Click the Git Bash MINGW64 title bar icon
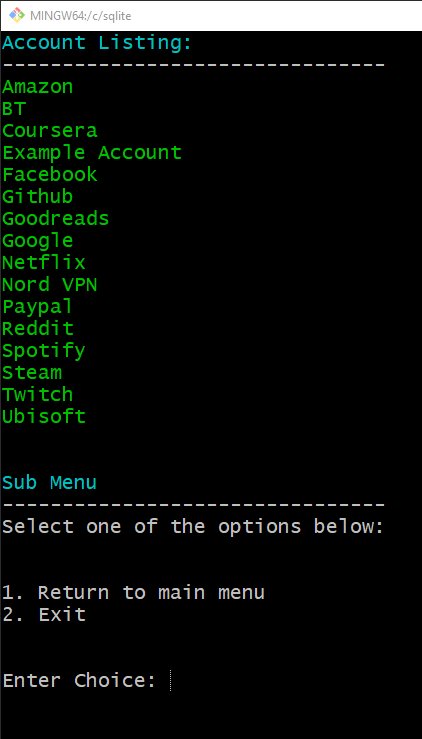This screenshot has width=422, height=739. pos(17,15)
